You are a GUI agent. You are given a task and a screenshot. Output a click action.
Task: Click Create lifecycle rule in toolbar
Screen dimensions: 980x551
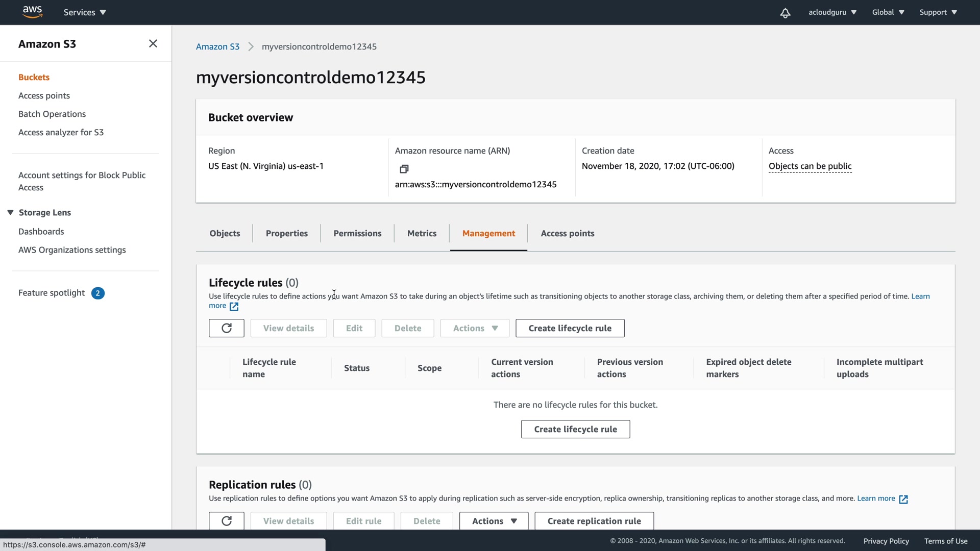570,328
